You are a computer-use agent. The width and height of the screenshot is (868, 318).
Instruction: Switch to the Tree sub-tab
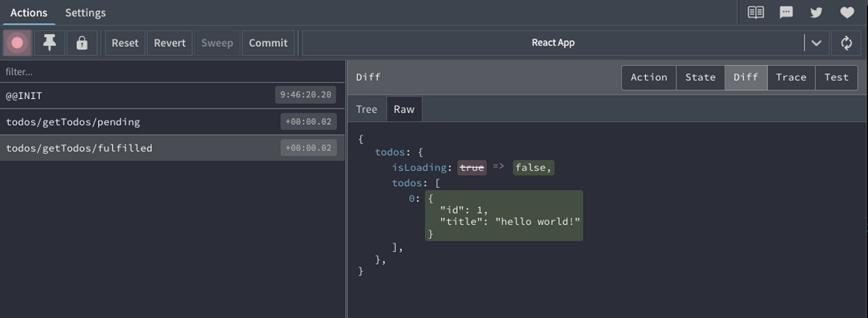[366, 109]
